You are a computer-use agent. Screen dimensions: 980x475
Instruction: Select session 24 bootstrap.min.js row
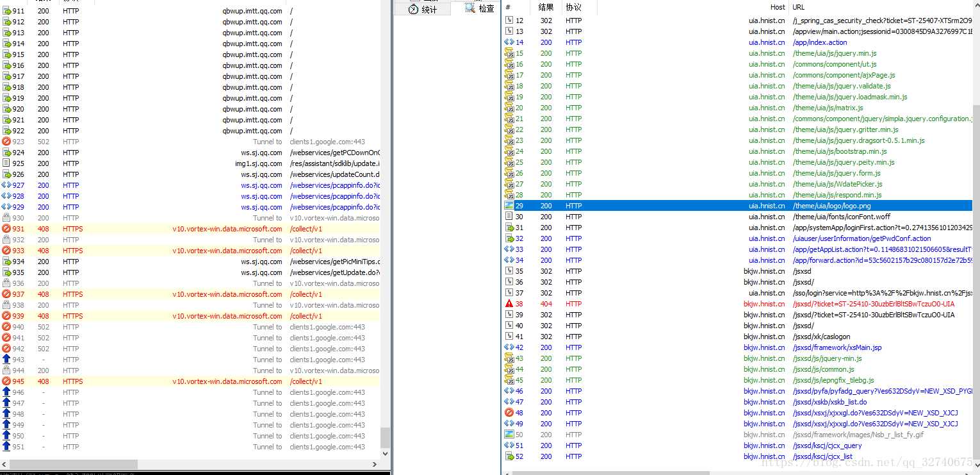coord(737,151)
